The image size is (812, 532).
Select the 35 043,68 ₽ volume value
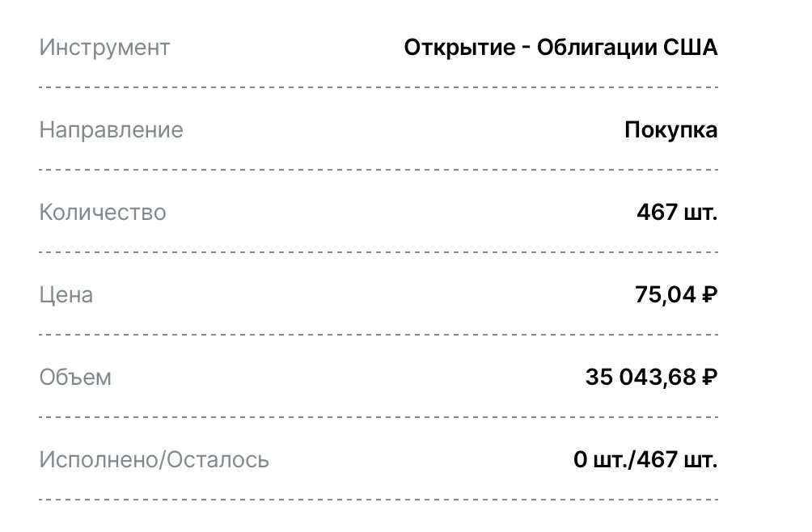[652, 378]
